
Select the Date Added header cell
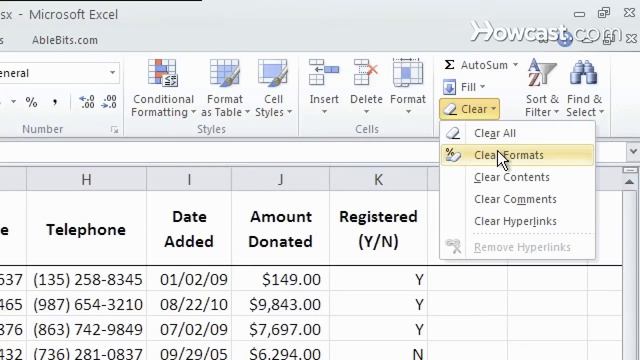click(189, 229)
